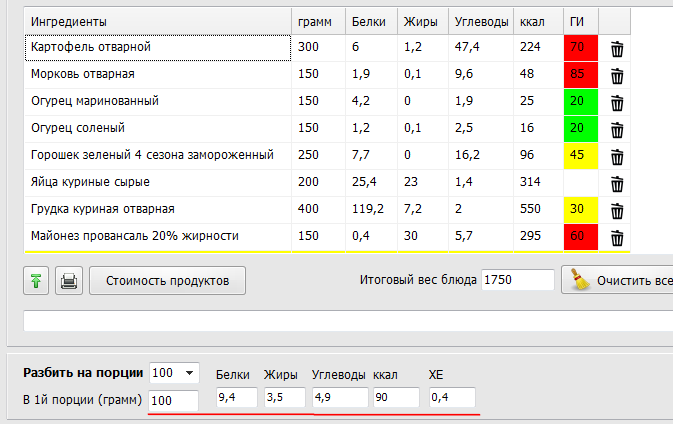Click the Белки per-portion field 9,4
Image resolution: width=673 pixels, height=424 pixels.
[236, 397]
